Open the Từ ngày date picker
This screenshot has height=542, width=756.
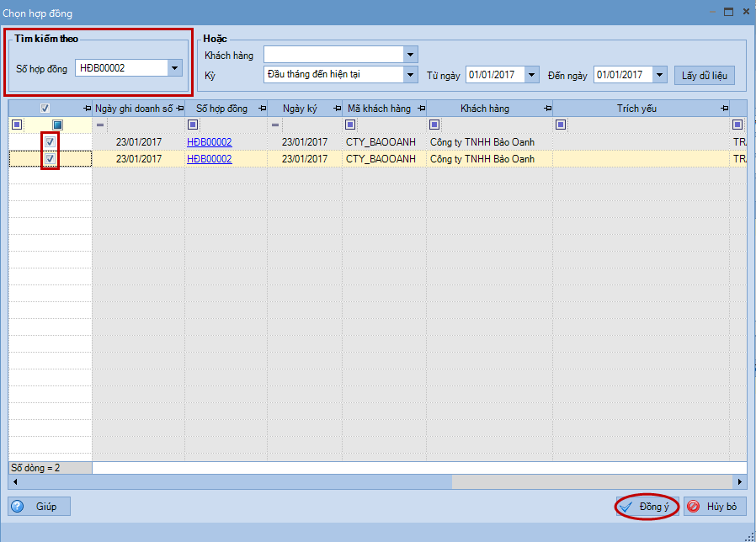531,75
